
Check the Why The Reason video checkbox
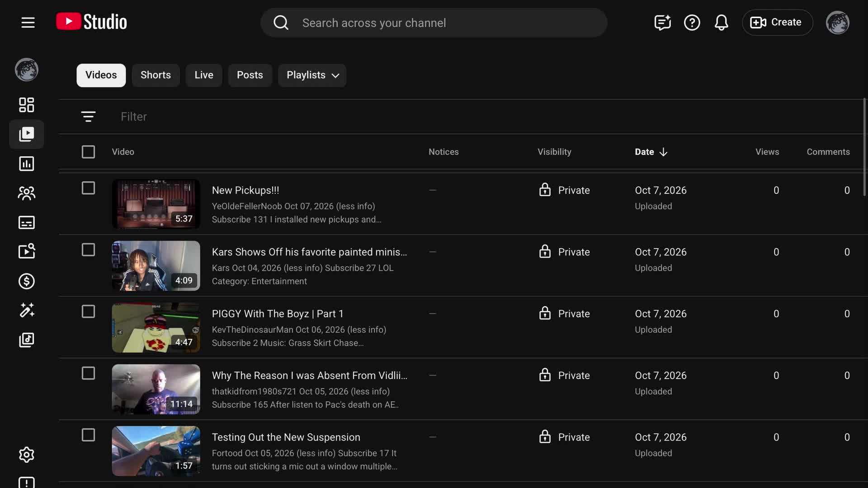click(x=88, y=373)
